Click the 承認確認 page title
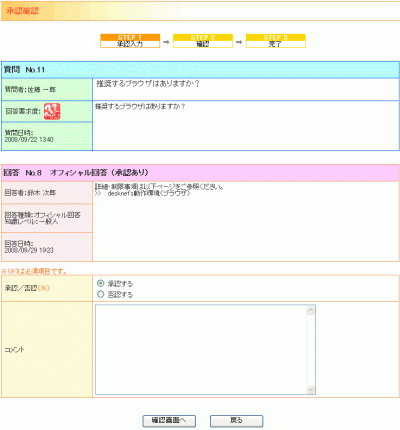Screen dimensions: 400x430 23,11
